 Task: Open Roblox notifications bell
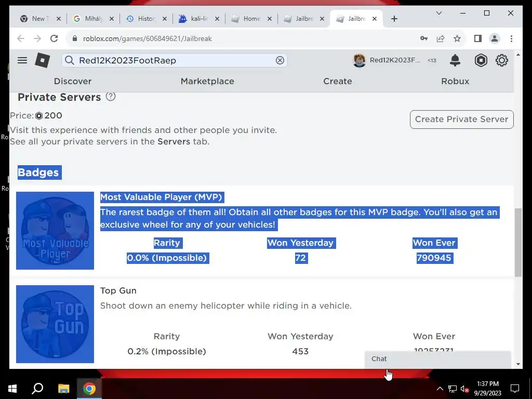click(455, 60)
